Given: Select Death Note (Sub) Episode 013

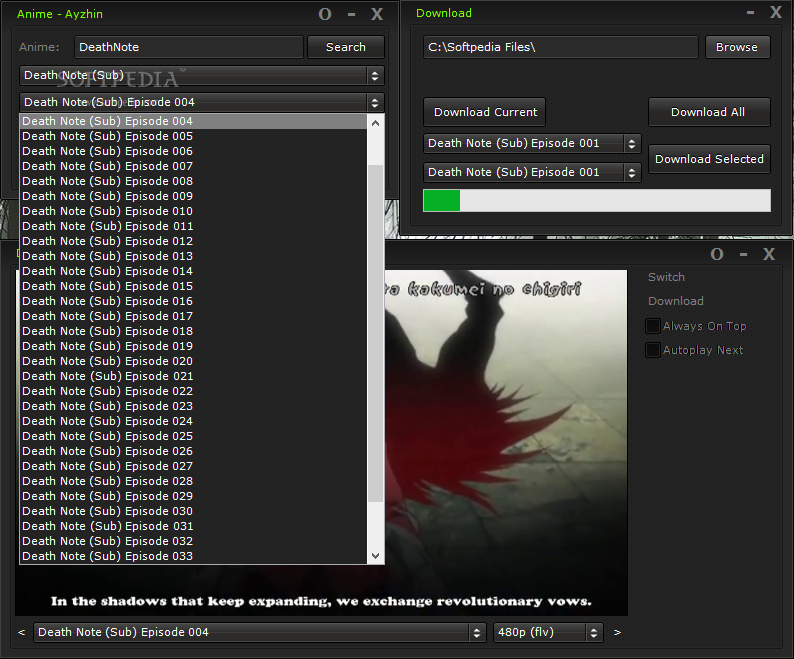Looking at the screenshot, I should point(193,256).
